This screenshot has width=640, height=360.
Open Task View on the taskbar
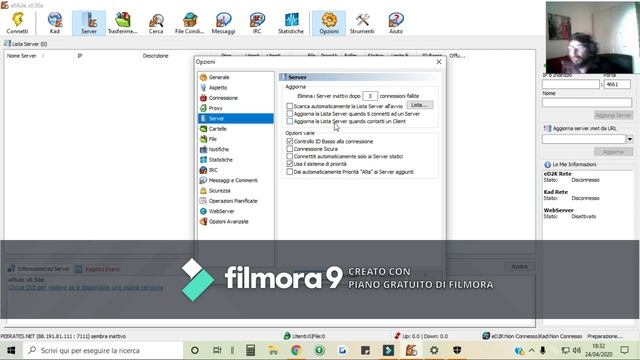click(217, 350)
